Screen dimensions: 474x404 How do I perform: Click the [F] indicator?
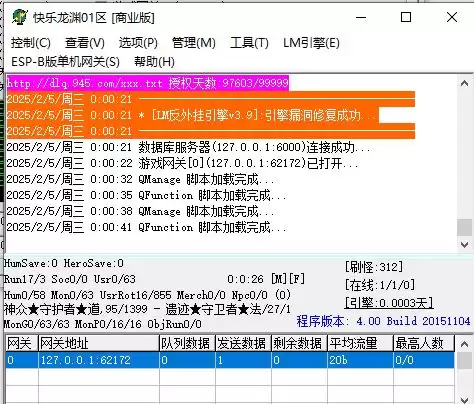297,279
